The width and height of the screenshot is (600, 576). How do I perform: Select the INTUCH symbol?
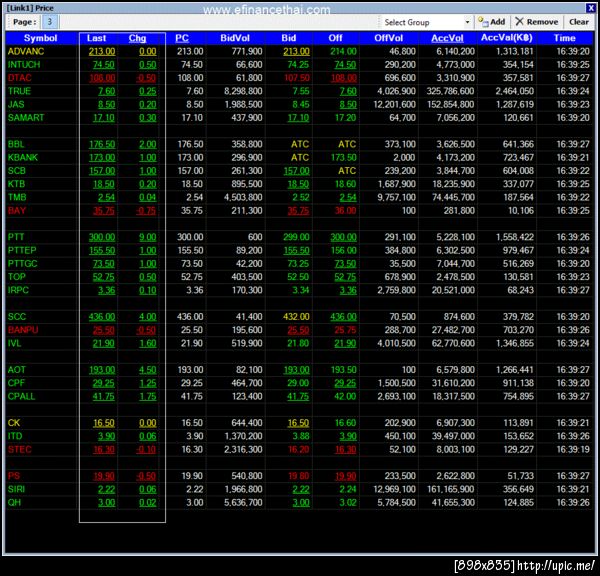point(24,65)
